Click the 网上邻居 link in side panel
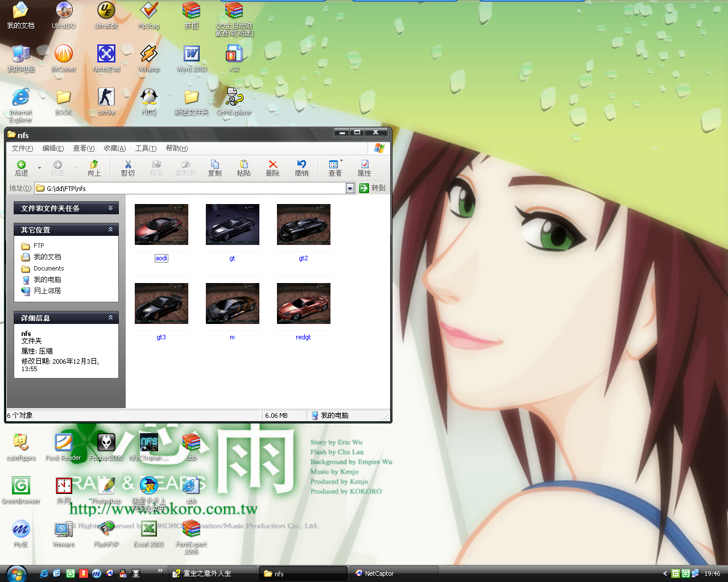The width and height of the screenshot is (728, 582). tap(47, 291)
